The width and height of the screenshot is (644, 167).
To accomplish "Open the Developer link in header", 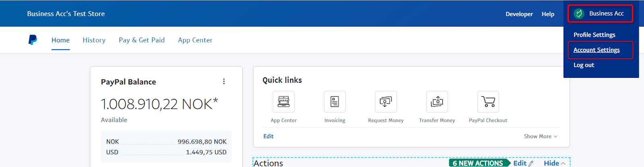I will pyautogui.click(x=519, y=14).
